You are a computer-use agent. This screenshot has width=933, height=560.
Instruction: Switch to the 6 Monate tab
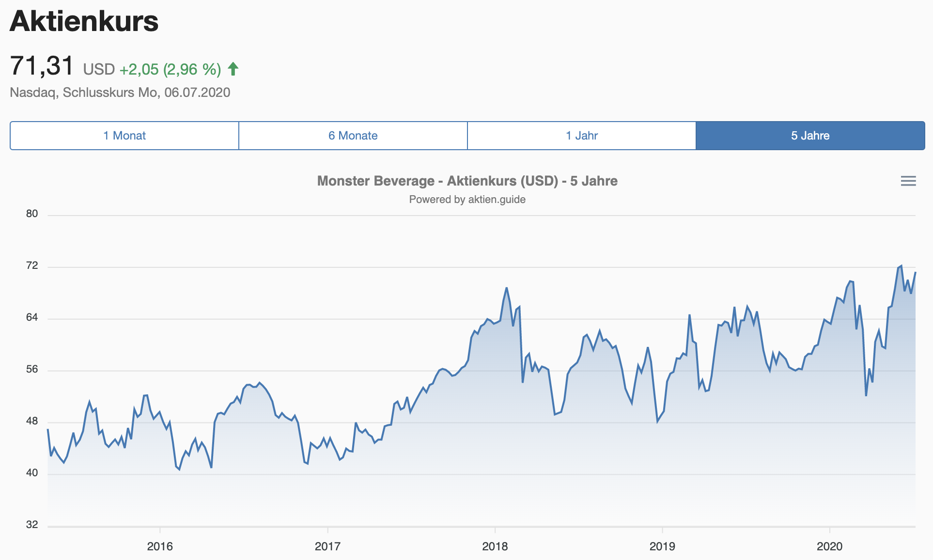pos(353,136)
